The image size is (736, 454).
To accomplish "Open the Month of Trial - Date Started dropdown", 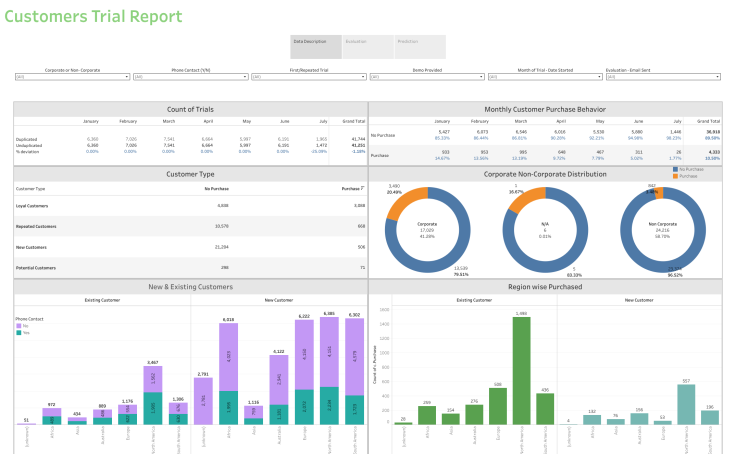I will pos(545,77).
